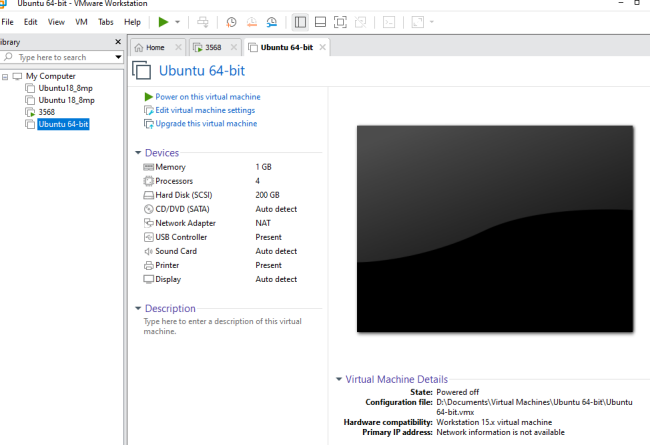651x445 pixels.
Task: Click Power on this virtual machine link
Action: coord(207,97)
